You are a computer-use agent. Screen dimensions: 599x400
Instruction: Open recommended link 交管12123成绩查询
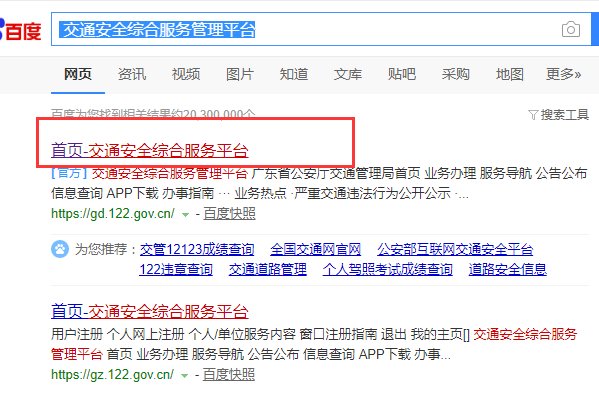pos(197,249)
